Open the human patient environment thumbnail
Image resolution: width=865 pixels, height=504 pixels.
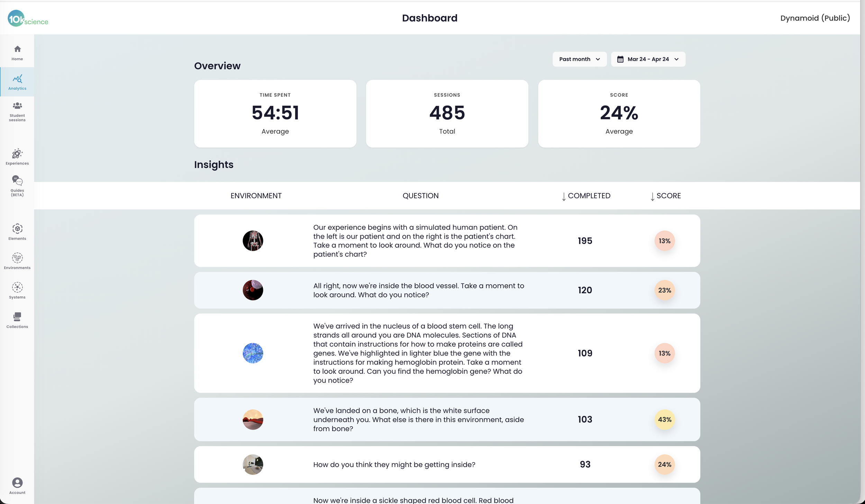coord(253,241)
